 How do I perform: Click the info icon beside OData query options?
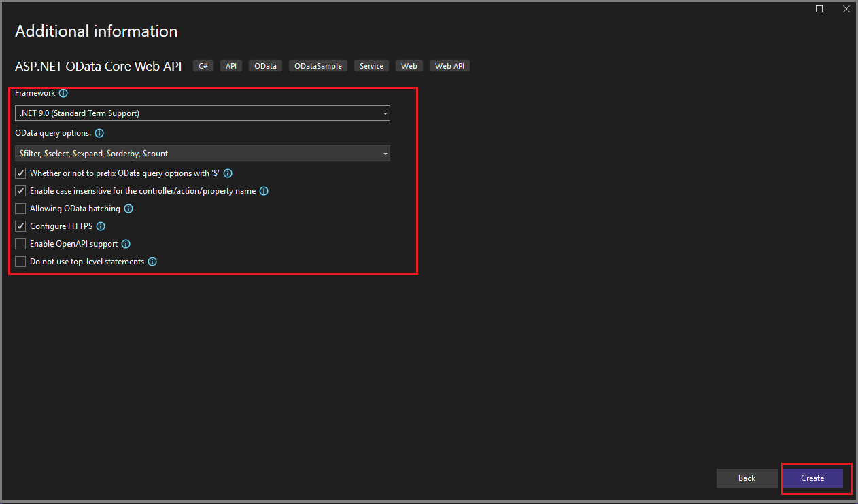click(x=99, y=133)
